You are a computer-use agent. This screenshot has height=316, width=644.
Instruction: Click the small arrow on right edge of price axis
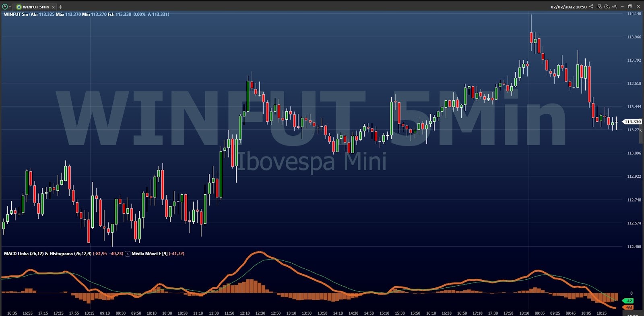641,131
